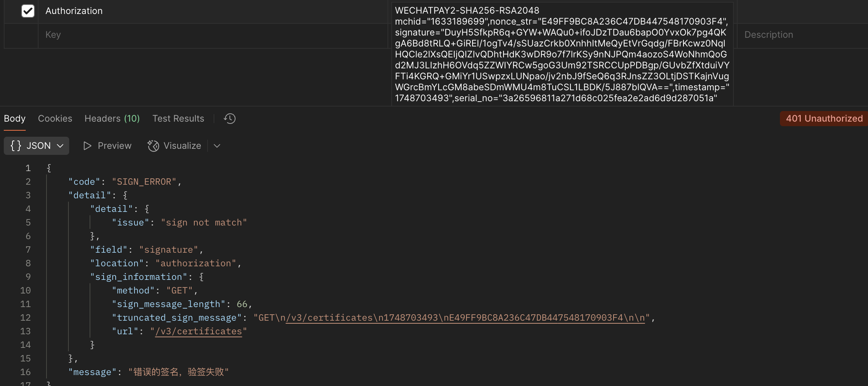Click the Authorization value text box
Image resolution: width=868 pixels, height=386 pixels.
(x=562, y=54)
